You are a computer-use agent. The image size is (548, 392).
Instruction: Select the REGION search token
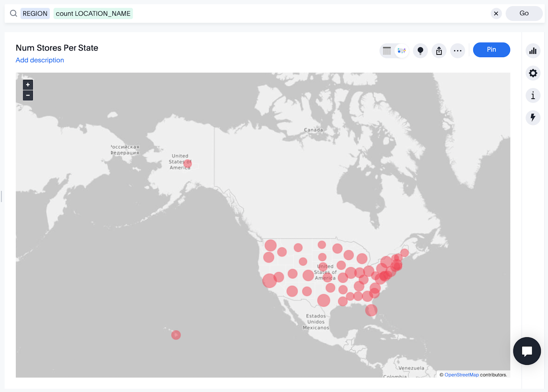pyautogui.click(x=35, y=14)
